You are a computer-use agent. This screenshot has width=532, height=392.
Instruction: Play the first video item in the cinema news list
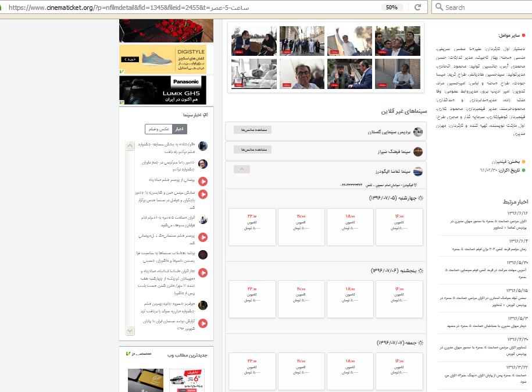pos(203,181)
